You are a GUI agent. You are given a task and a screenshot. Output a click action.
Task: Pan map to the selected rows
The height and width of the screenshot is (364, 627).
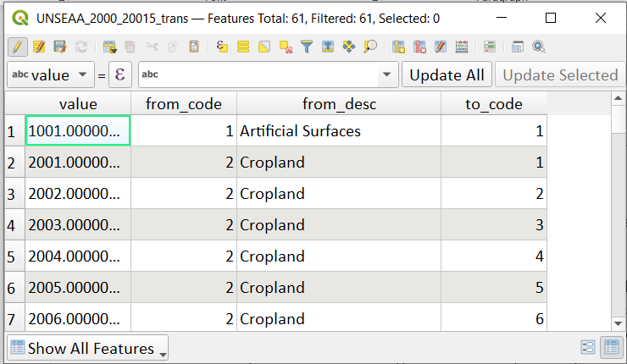coord(349,47)
